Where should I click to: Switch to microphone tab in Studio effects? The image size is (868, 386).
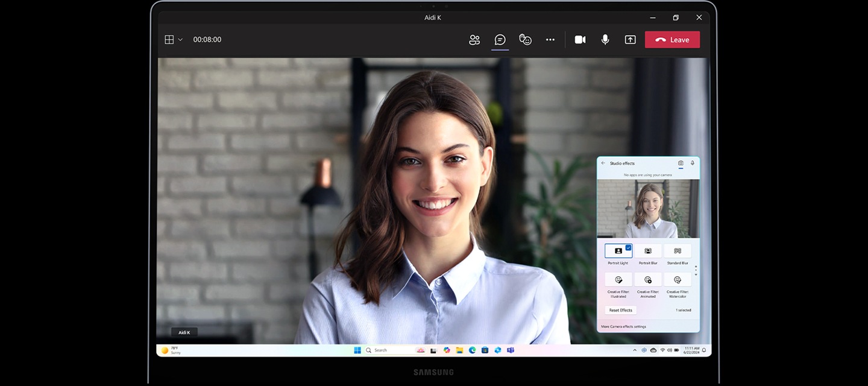(x=693, y=163)
